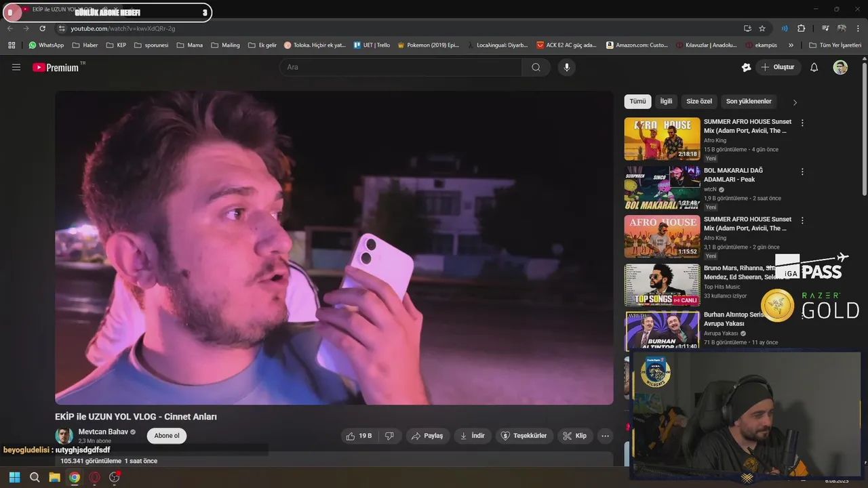
Task: Select the Tümü filter chip
Action: pyautogui.click(x=638, y=102)
